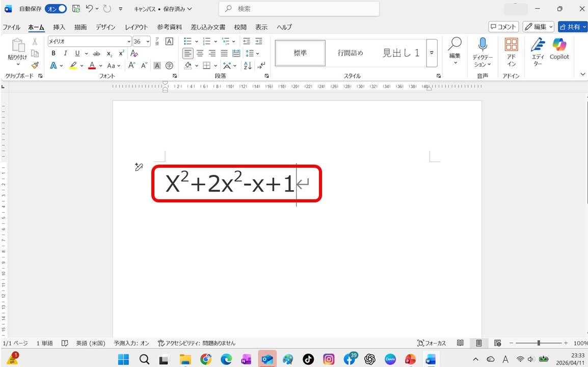Toggle italic formatting
The width and height of the screenshot is (588, 367).
(x=65, y=54)
